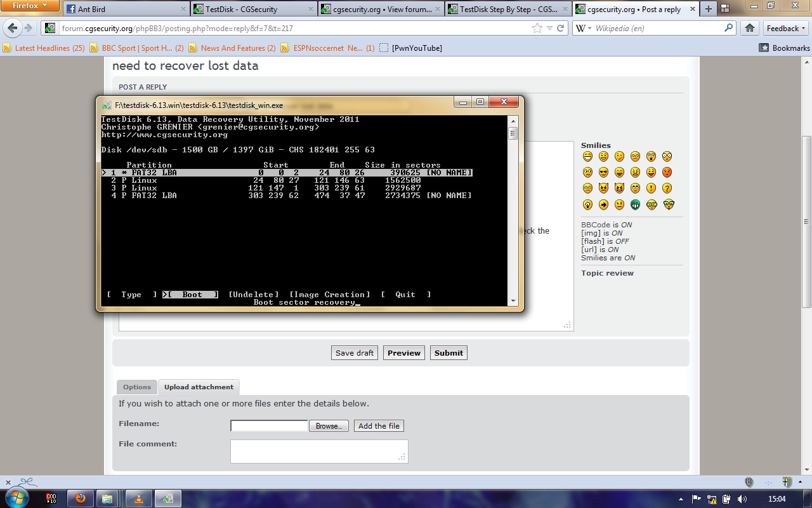Insert the red embarrassed smiley
The image size is (812, 508).
click(667, 172)
